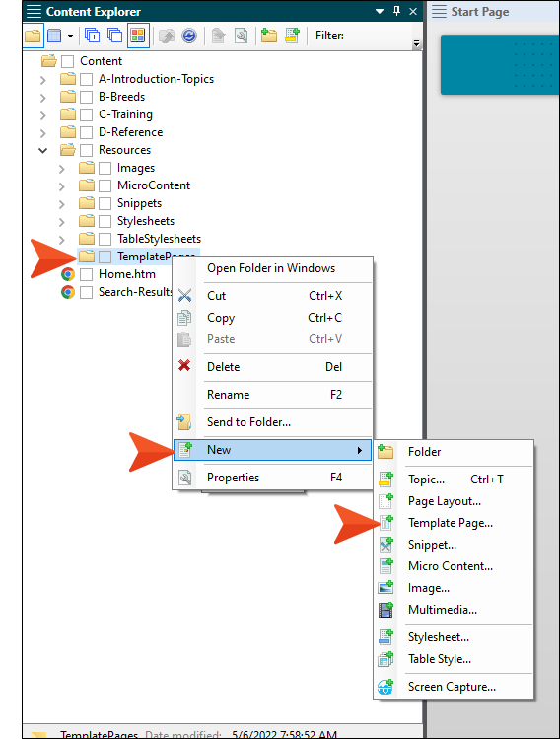Choose Open Folder in Windows
This screenshot has height=739, width=560.
(273, 268)
